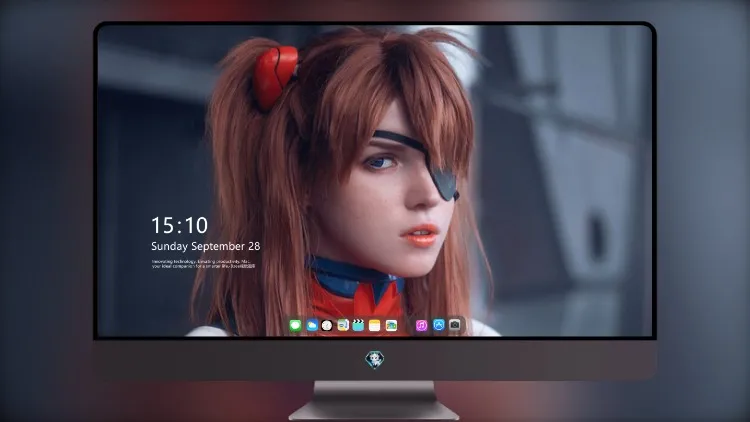Launch the pink Music app in the dock
This screenshot has width=750, height=422.
(421, 325)
